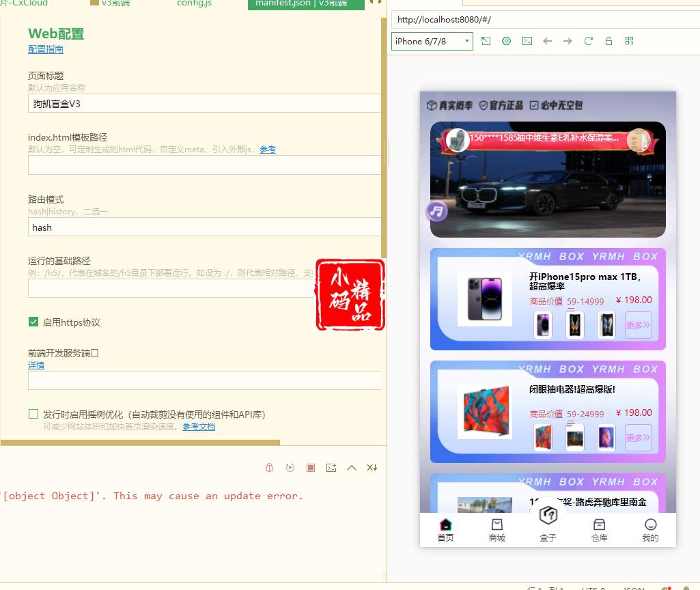Click the 路由模式 hash input field
The width and height of the screenshot is (700, 590).
pos(204,227)
